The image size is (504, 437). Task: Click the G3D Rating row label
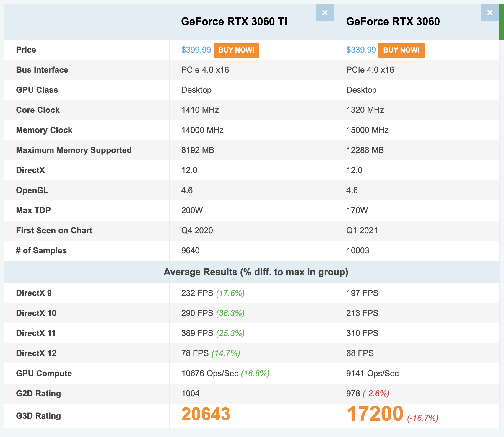(38, 416)
